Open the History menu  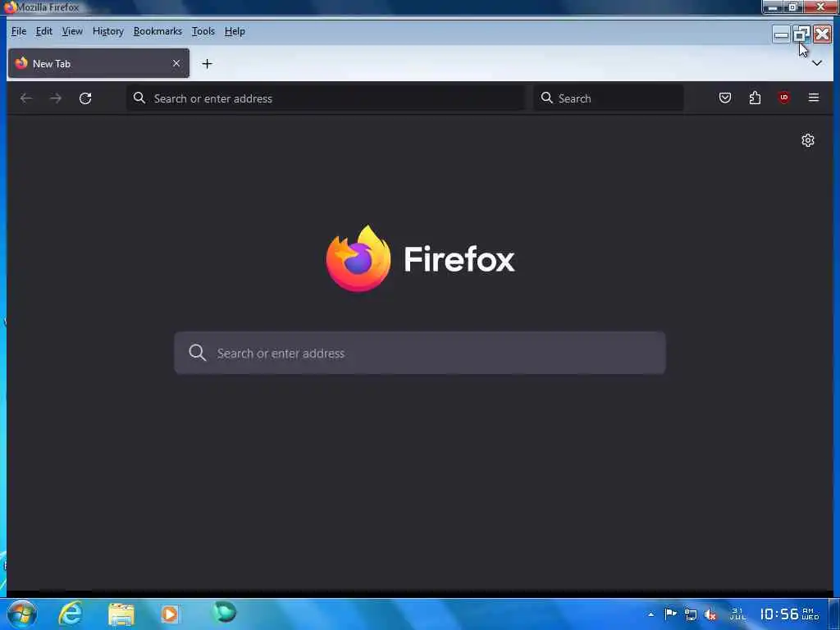[x=107, y=31]
